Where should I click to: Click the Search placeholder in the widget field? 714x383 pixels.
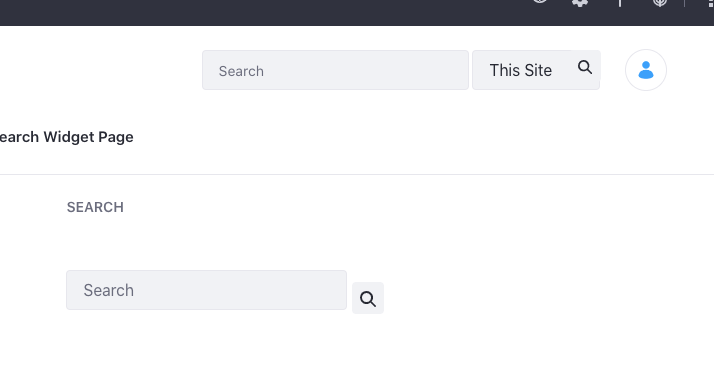[x=108, y=291]
